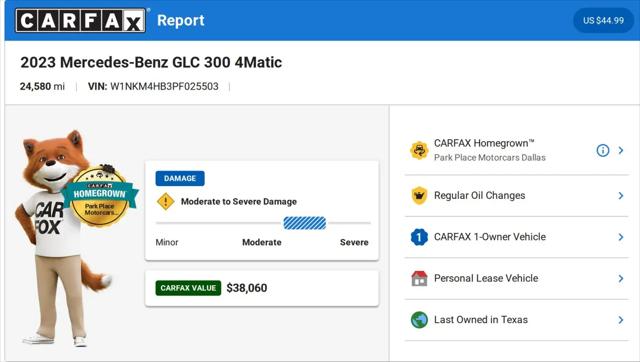Click the globe icon for Last Owned
640x362 pixels.
pos(419,320)
